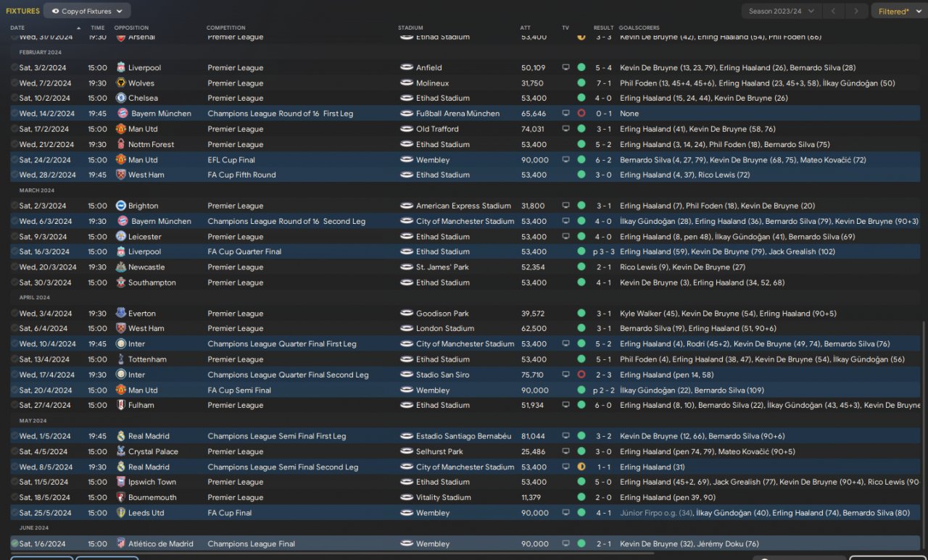
Task: Sort fixtures by the Stadium column header
Action: (x=410, y=28)
